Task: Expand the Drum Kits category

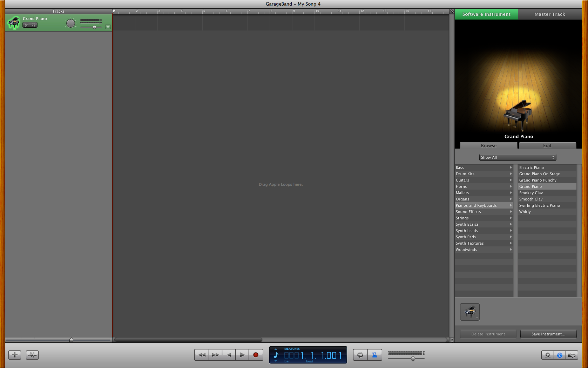Action: pyautogui.click(x=484, y=174)
